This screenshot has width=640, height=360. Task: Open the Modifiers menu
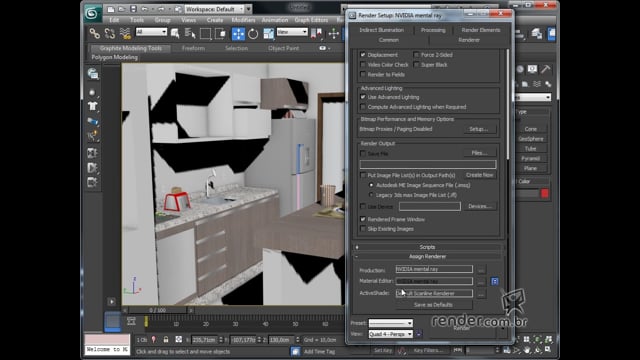coord(243,20)
